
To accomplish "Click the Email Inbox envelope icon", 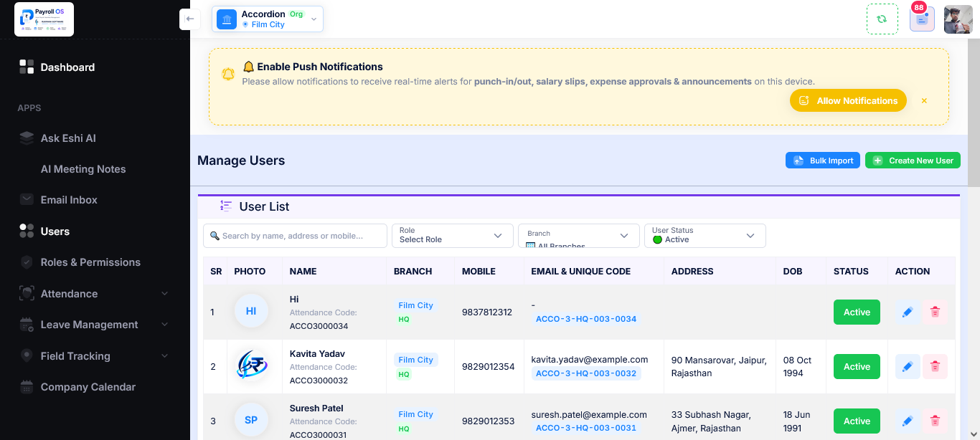I will (x=27, y=199).
